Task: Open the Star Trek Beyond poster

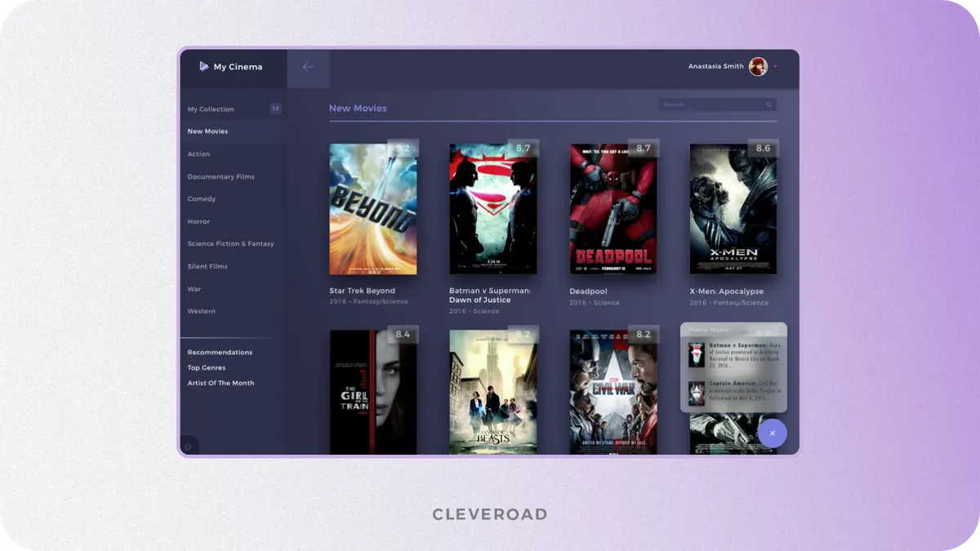Action: 373,209
